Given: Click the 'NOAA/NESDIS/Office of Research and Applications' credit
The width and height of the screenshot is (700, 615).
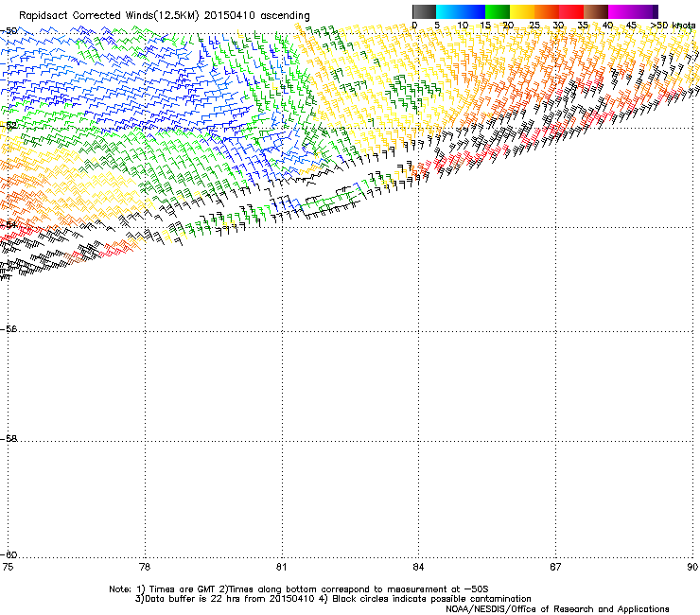Looking at the screenshot, I should pos(557,609).
